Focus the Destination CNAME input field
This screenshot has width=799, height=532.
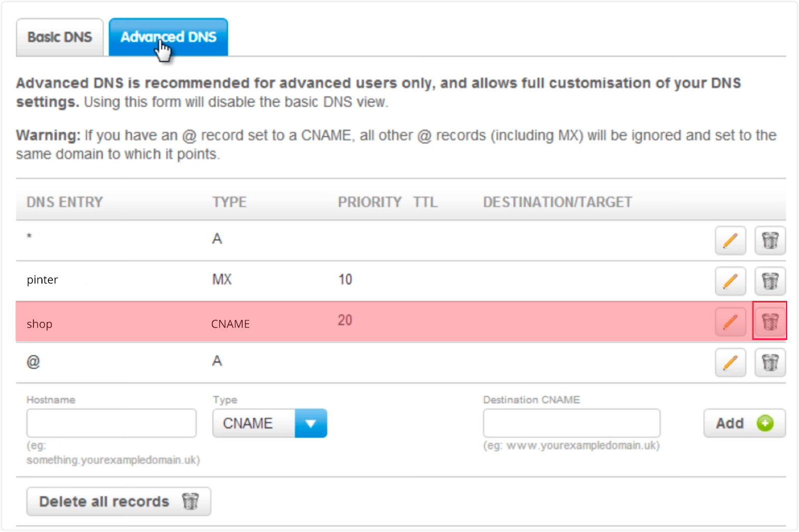(572, 423)
